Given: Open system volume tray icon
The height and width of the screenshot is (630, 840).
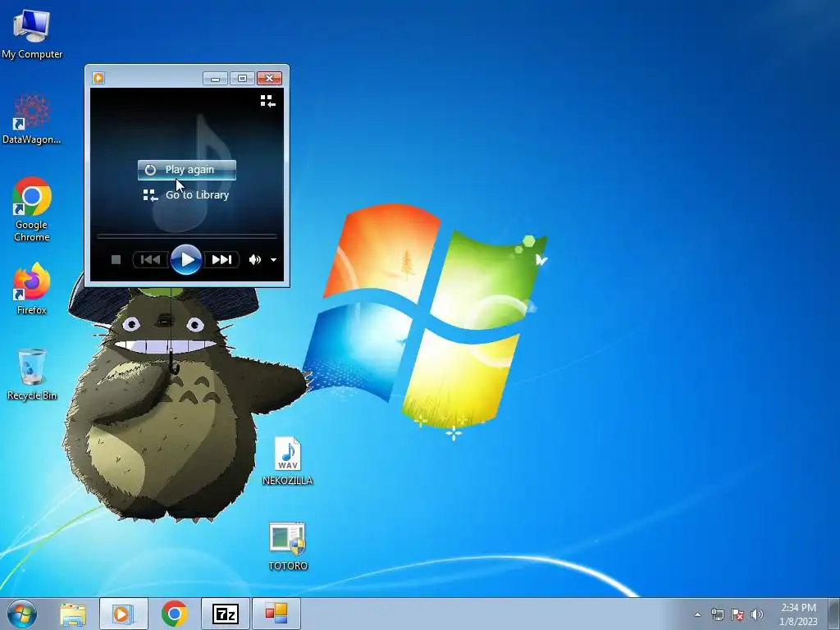Looking at the screenshot, I should [757, 614].
